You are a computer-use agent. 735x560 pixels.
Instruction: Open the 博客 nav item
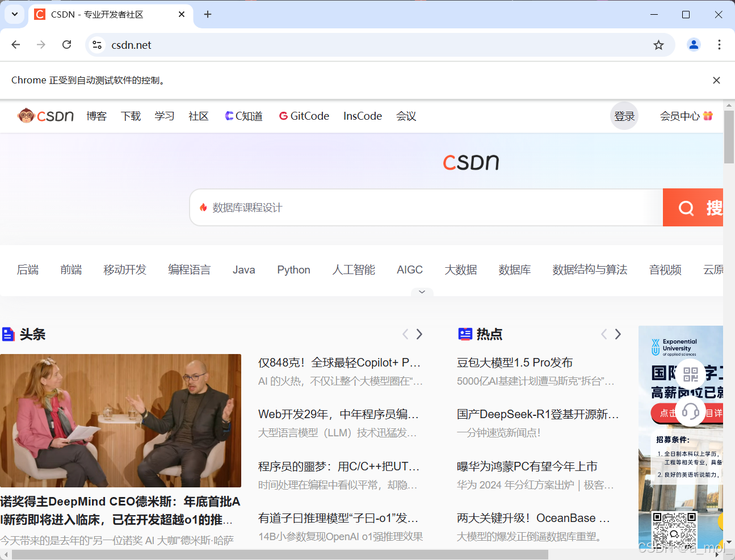coord(96,116)
